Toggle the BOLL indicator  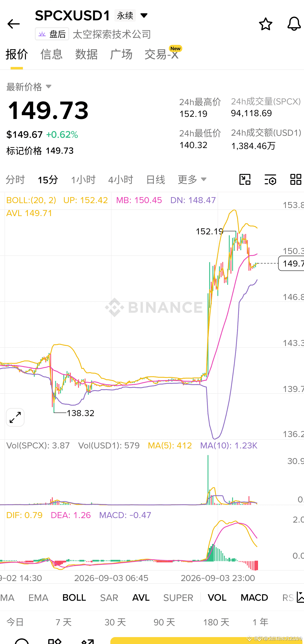[x=74, y=598]
